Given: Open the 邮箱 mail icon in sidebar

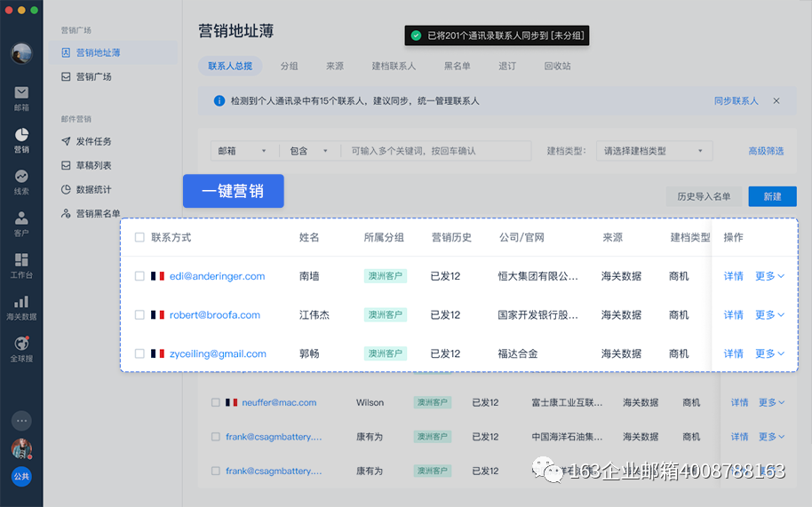Looking at the screenshot, I should 21,97.
